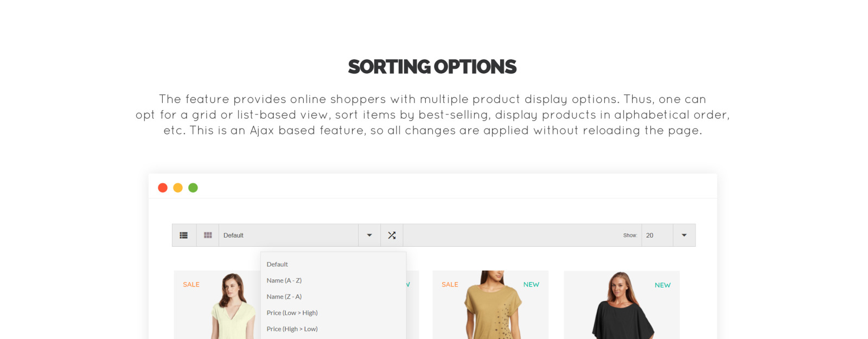Expand the Show per-page dropdown
The image size is (868, 339).
click(685, 235)
